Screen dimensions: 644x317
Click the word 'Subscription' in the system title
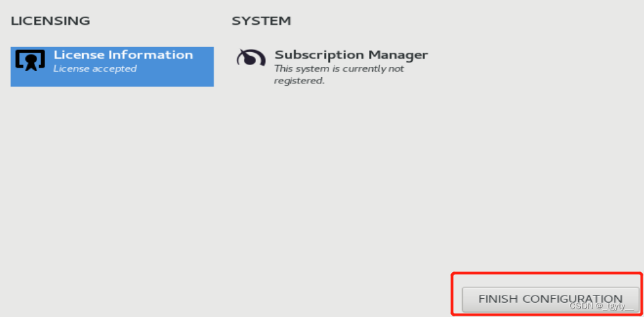319,55
